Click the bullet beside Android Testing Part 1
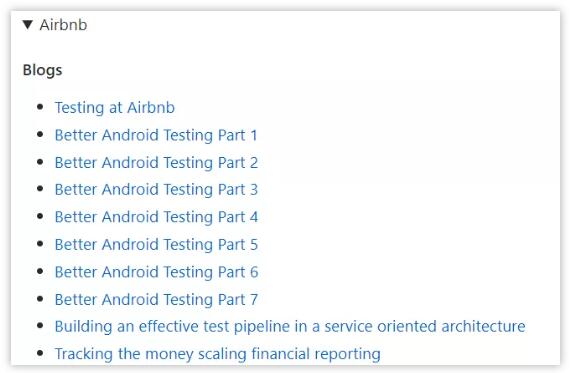Screen dimensions: 572x373 pos(40,134)
